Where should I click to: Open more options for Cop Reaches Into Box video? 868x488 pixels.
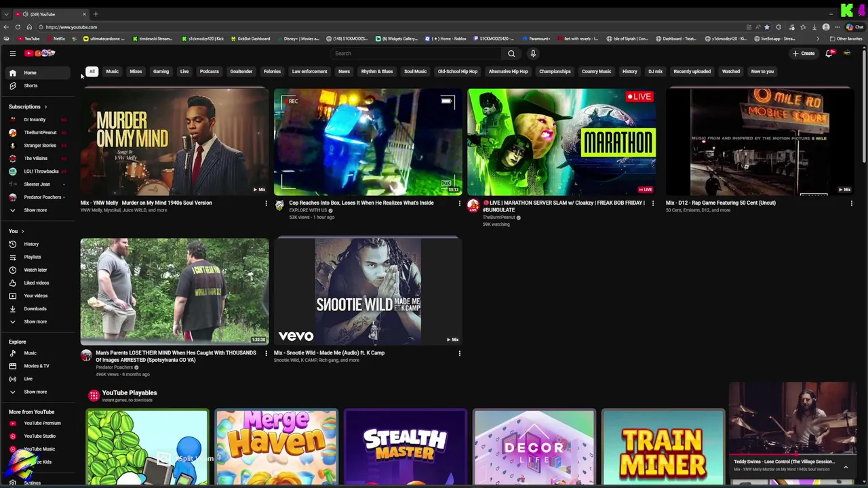point(459,203)
